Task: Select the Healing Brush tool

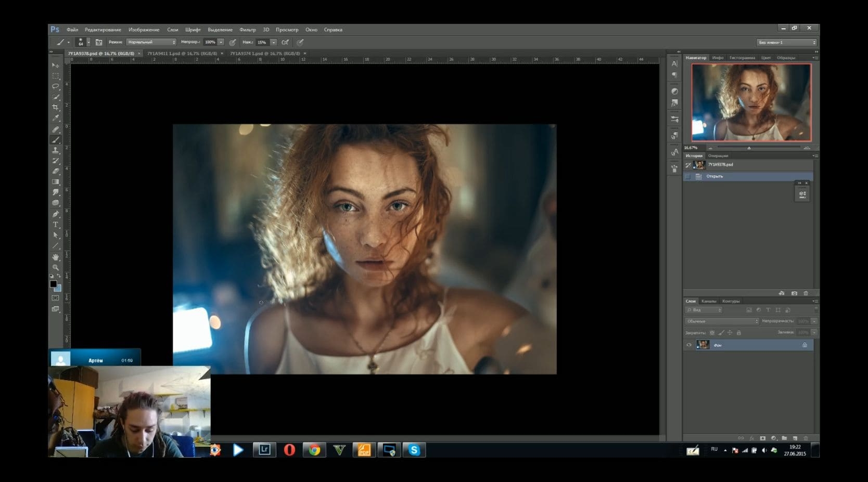Action: 55,129
